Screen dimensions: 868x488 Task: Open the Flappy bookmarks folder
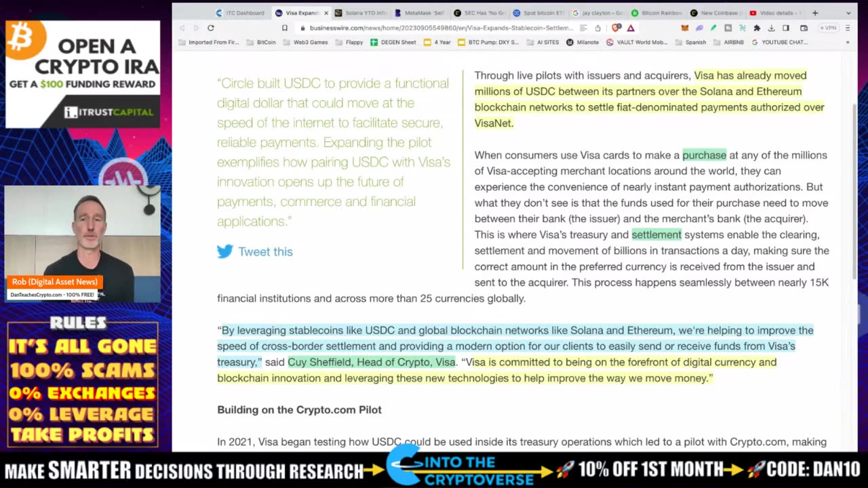point(349,42)
